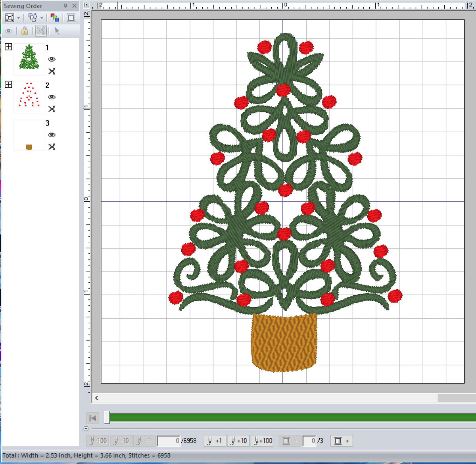The image size is (476, 464).
Task: Click the zoom-to-fit frame icon in Sewing Order
Action: click(10, 18)
